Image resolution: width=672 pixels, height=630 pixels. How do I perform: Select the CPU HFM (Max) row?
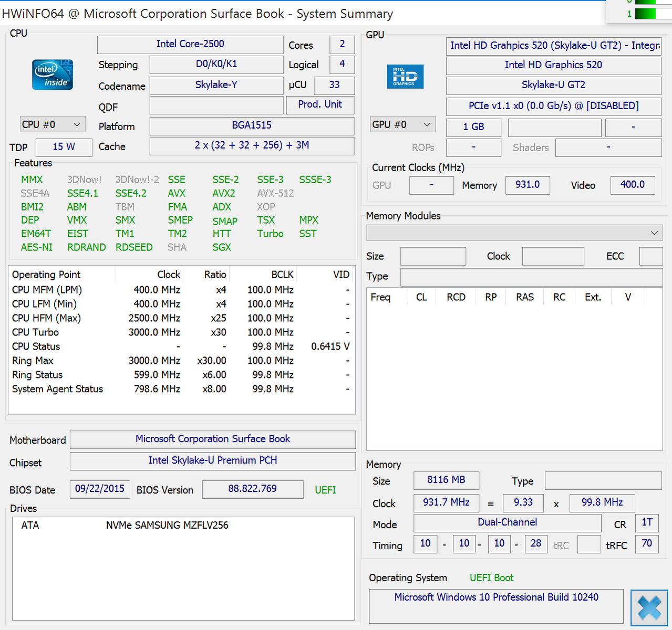coord(181,318)
